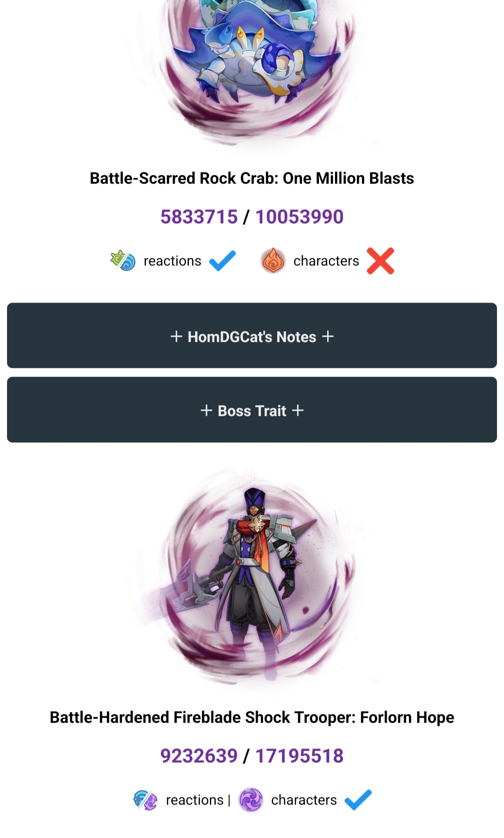
Task: Click the plus sign left of Boss Trait
Action: (206, 411)
